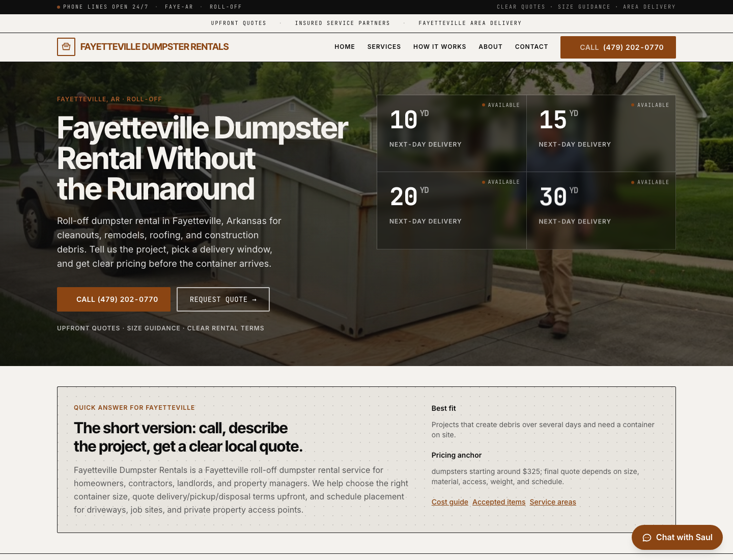Open How It Works in navigation
This screenshot has width=733, height=560.
440,47
